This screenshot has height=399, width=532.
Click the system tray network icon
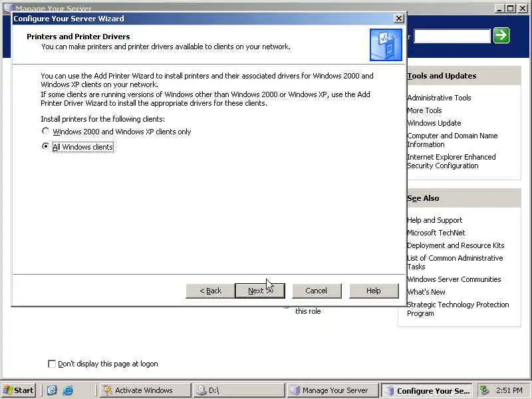(x=484, y=390)
